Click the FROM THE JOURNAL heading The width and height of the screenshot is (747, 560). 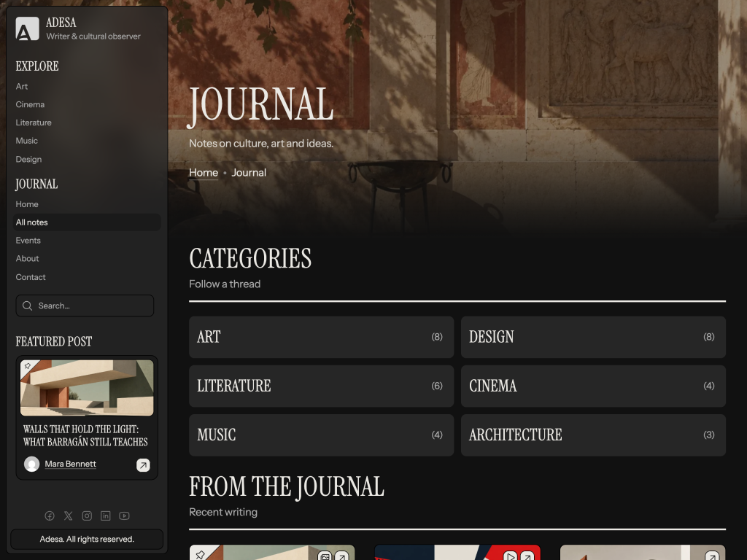click(286, 486)
